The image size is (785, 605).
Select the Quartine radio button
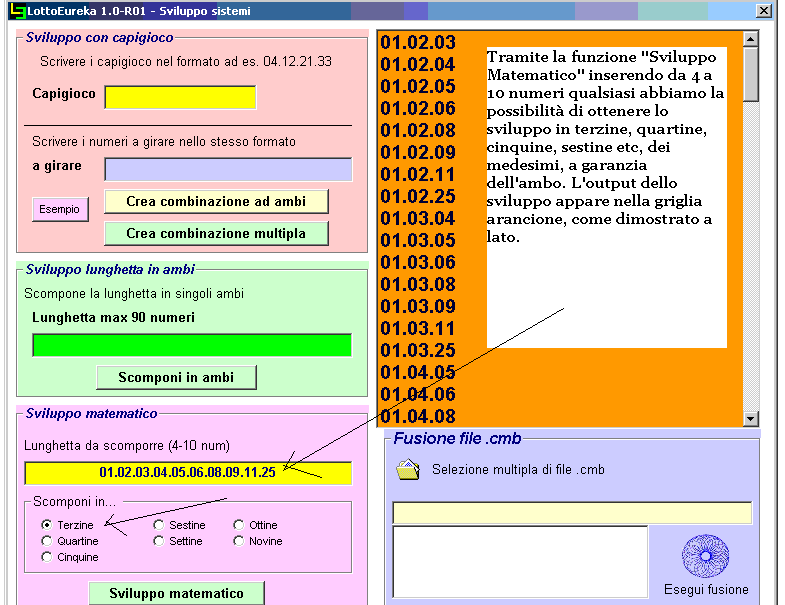pos(47,541)
